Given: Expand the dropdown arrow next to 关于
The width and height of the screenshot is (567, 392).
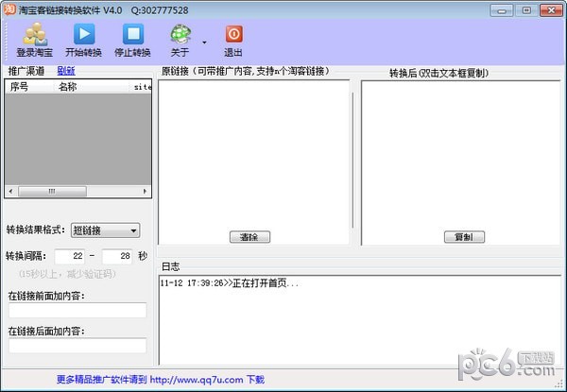Looking at the screenshot, I should tap(204, 43).
